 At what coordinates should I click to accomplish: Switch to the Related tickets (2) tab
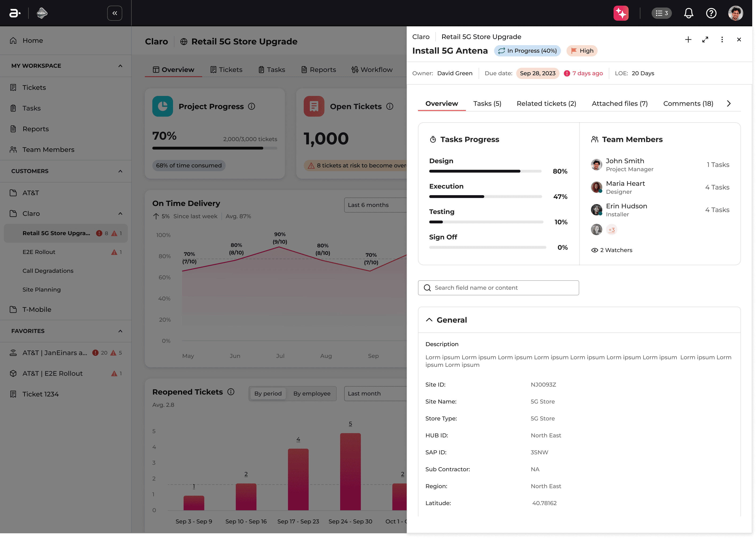point(546,103)
